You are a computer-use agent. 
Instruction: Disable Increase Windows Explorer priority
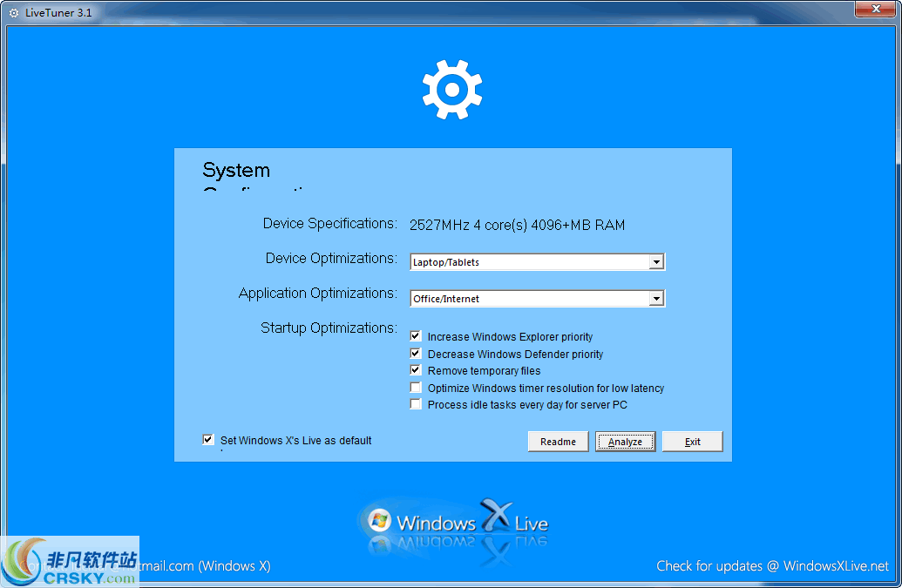416,336
